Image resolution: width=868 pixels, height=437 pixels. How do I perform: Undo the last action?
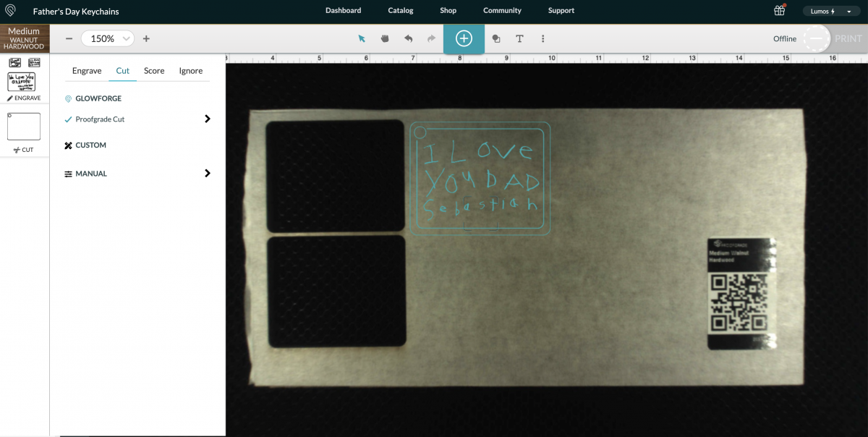pyautogui.click(x=408, y=38)
